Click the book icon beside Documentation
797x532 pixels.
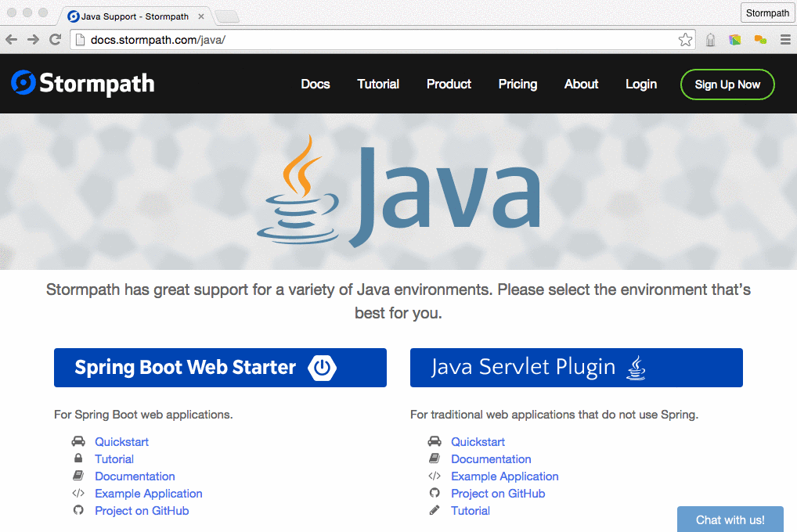coord(78,476)
